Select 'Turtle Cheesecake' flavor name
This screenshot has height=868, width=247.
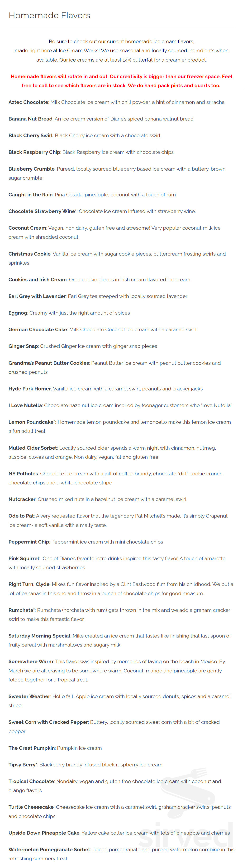coord(31,807)
